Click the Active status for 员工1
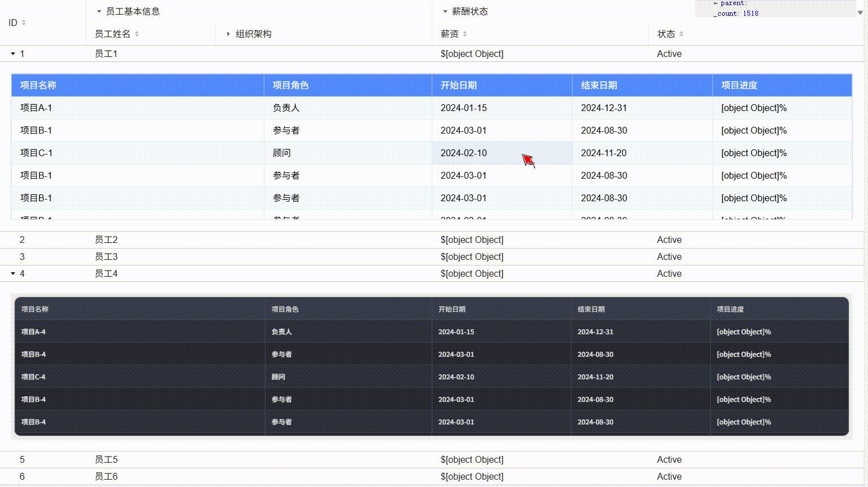This screenshot has width=868, height=487. tap(756, 54)
